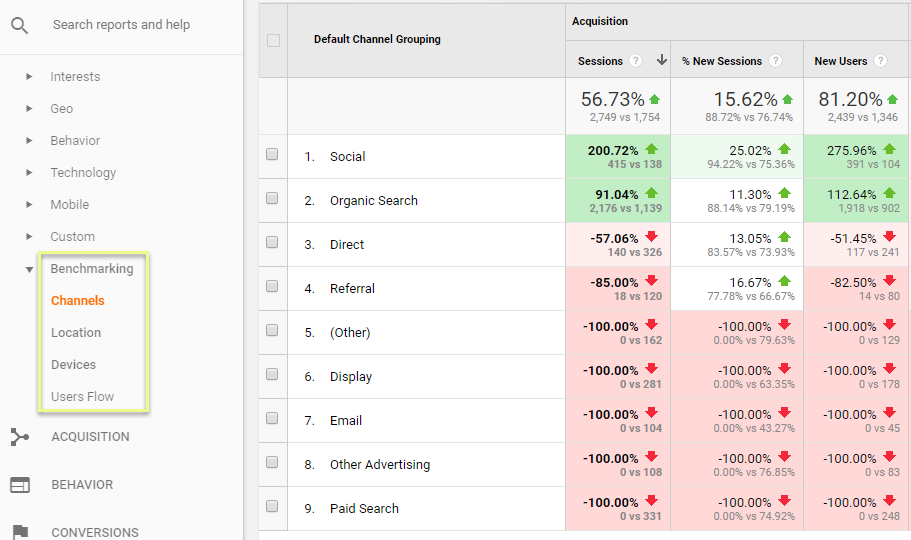The image size is (911, 540).
Task: Open the Paid Search channel link
Action: [364, 509]
